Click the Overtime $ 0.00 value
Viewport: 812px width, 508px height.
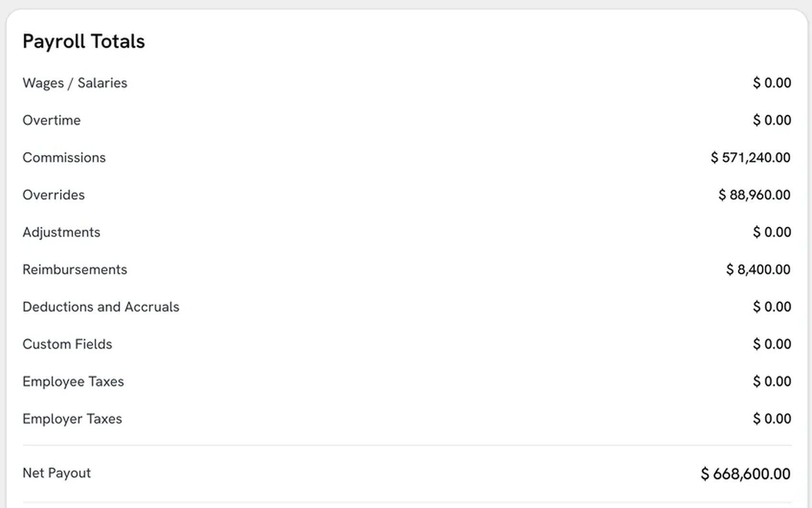(x=772, y=120)
